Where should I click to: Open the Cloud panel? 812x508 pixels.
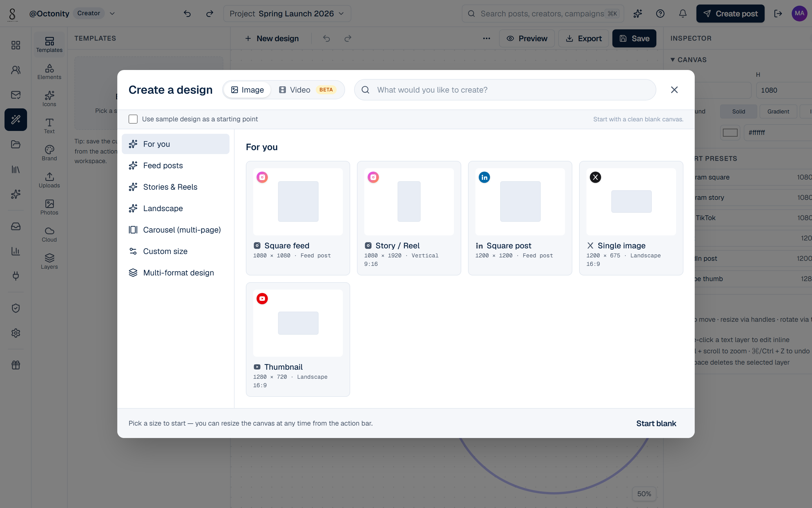pyautogui.click(x=49, y=234)
